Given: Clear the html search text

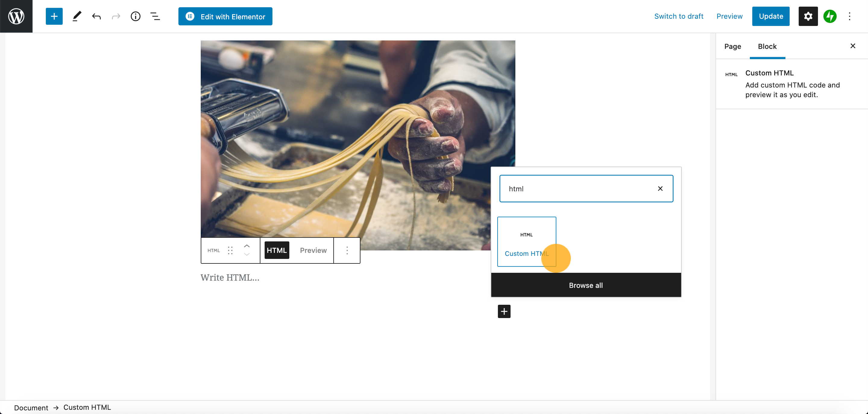Looking at the screenshot, I should click(660, 189).
